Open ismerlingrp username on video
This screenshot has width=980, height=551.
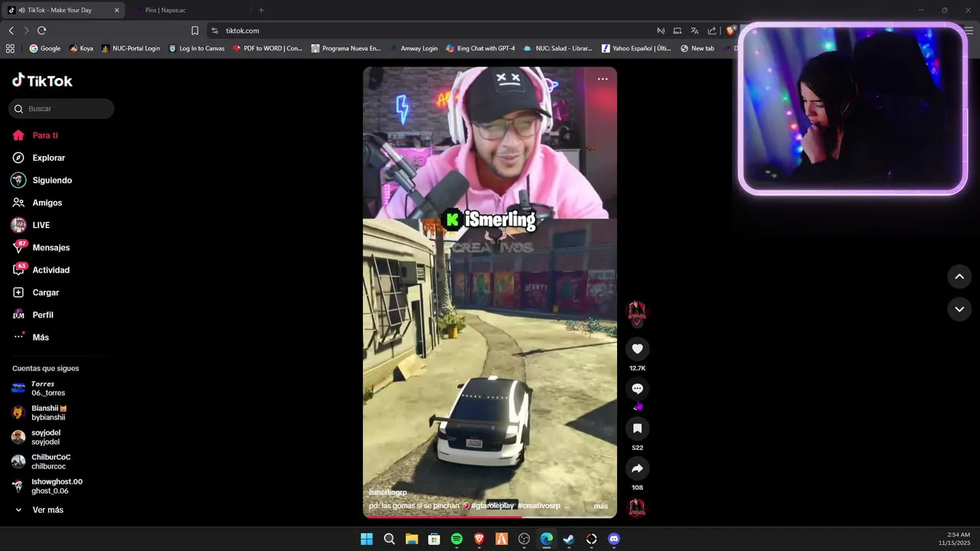[387, 493]
